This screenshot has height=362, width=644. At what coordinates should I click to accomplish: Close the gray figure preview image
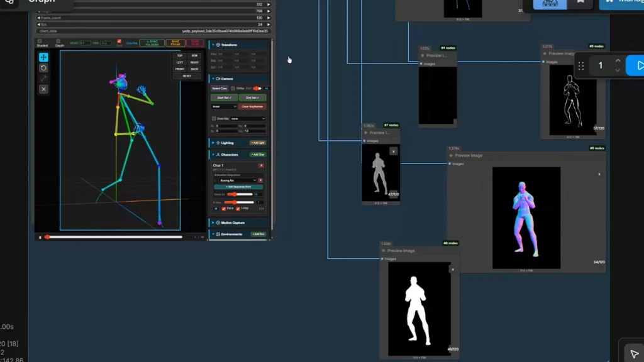pos(394,151)
